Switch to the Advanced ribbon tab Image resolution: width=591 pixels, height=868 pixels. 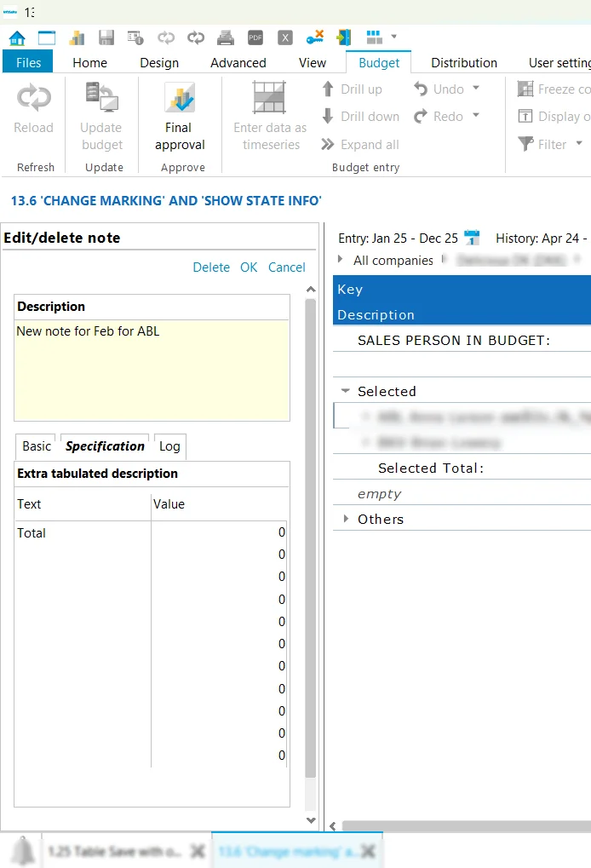click(238, 62)
